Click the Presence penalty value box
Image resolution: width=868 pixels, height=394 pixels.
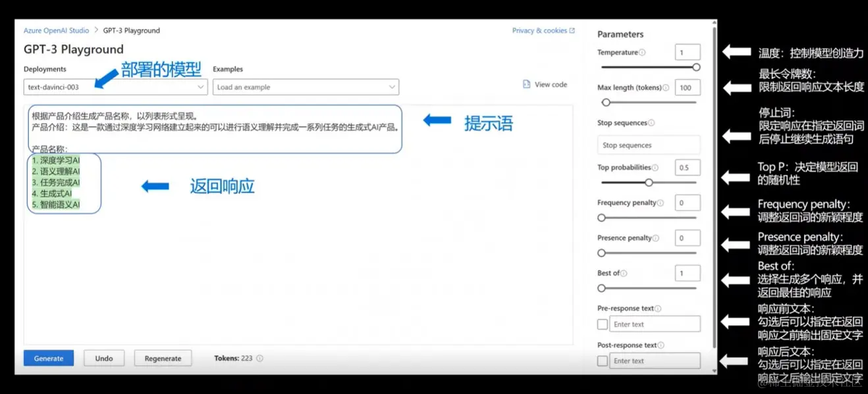(x=688, y=238)
